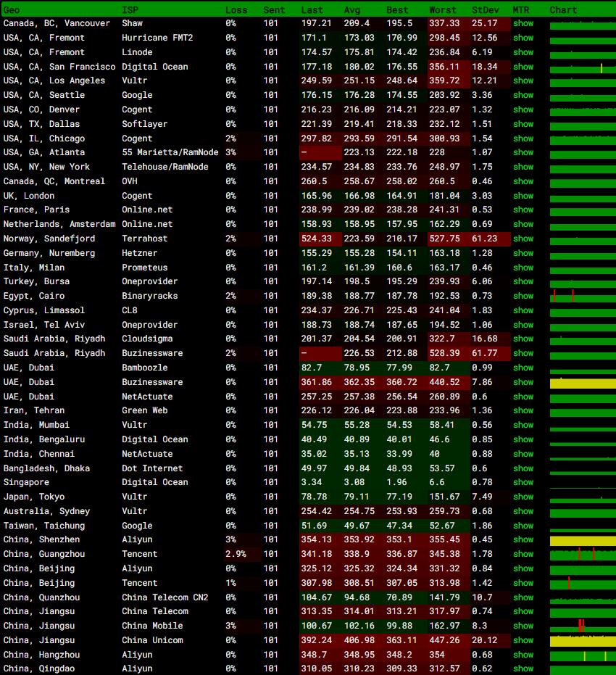616x675 pixels.
Task: Show MTR for Montreal OVH row
Action: click(x=523, y=181)
